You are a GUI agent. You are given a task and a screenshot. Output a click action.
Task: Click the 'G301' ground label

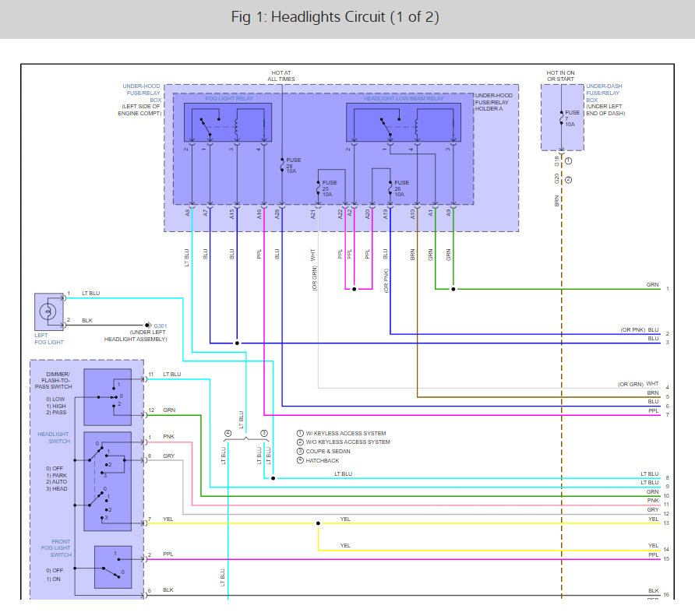161,326
